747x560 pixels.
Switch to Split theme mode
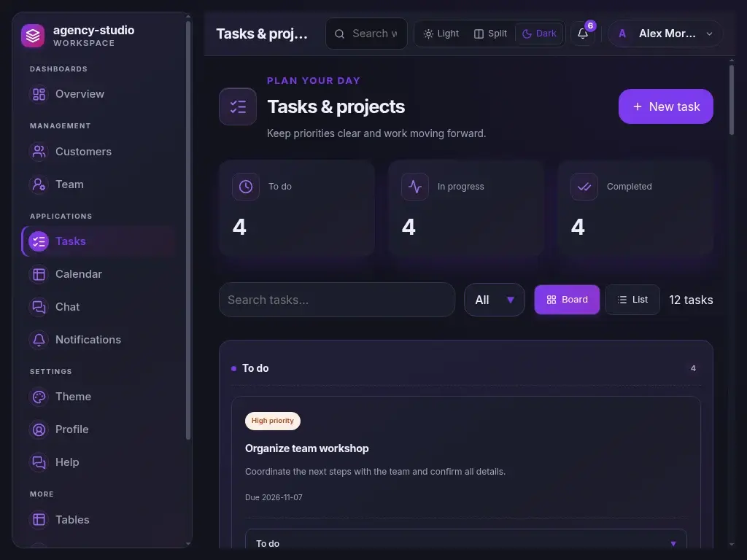(490, 34)
